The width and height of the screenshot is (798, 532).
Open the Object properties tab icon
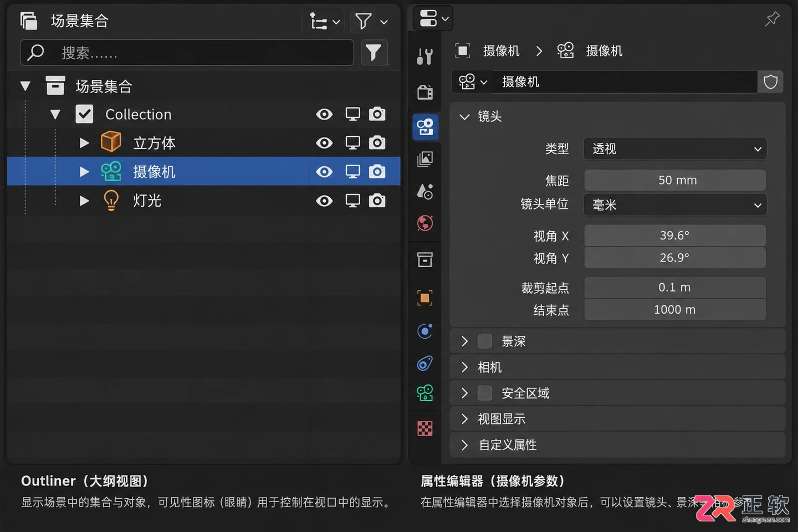pos(425,298)
